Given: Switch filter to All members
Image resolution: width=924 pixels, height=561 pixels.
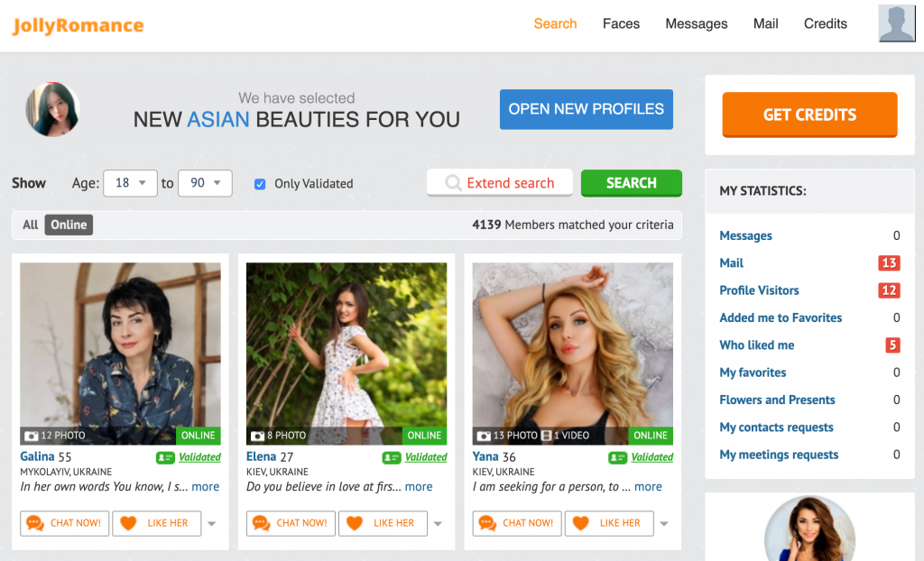Looking at the screenshot, I should 30,225.
